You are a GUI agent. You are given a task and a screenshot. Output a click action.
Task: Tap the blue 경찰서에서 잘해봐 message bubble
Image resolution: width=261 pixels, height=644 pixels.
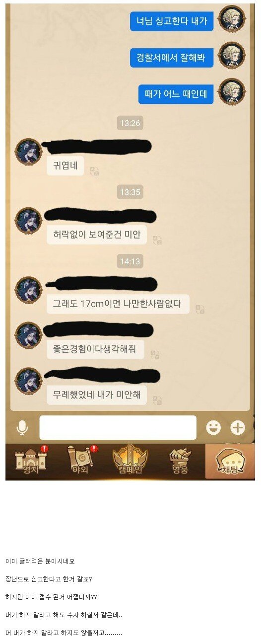pos(172,58)
